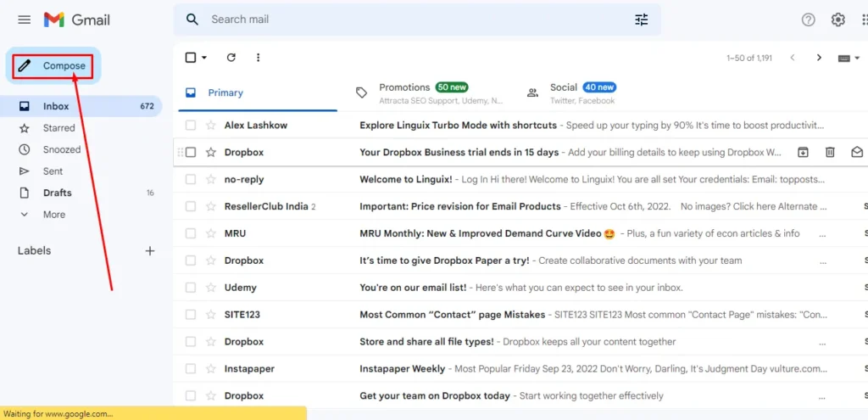This screenshot has width=868, height=420.
Task: Click the 1–50 of 1,191 page count
Action: [x=749, y=58]
